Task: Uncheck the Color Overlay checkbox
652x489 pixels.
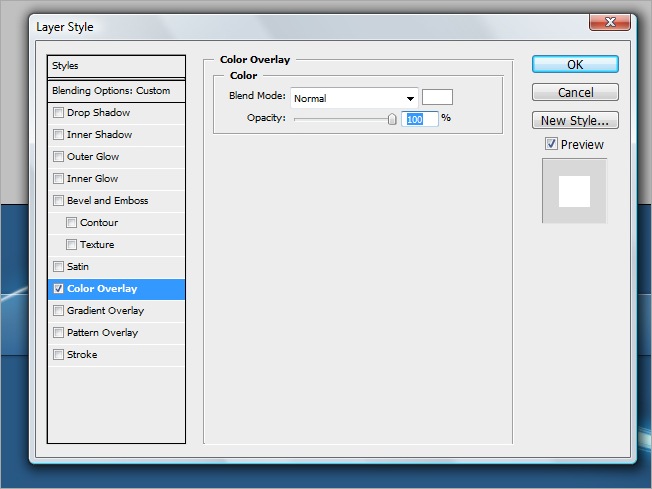Action: pyautogui.click(x=58, y=289)
